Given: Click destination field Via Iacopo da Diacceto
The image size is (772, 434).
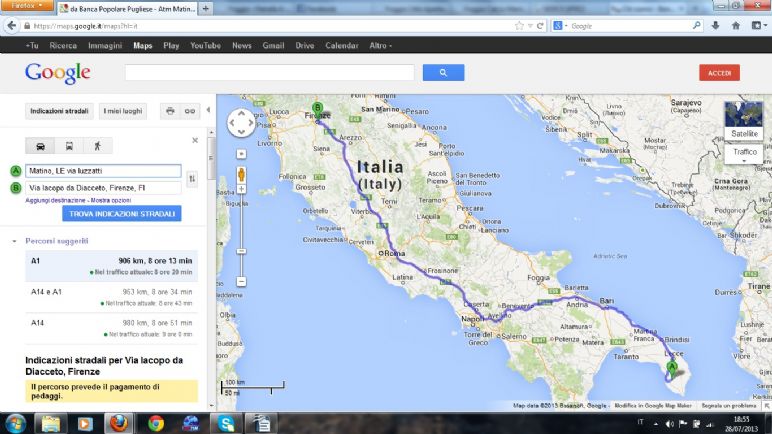Looking at the screenshot, I should (103, 188).
